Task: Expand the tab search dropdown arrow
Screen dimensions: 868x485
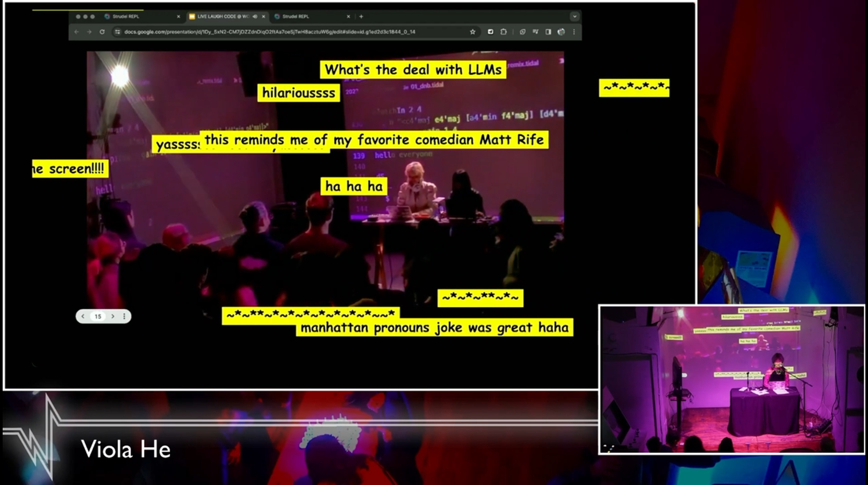Action: click(574, 17)
